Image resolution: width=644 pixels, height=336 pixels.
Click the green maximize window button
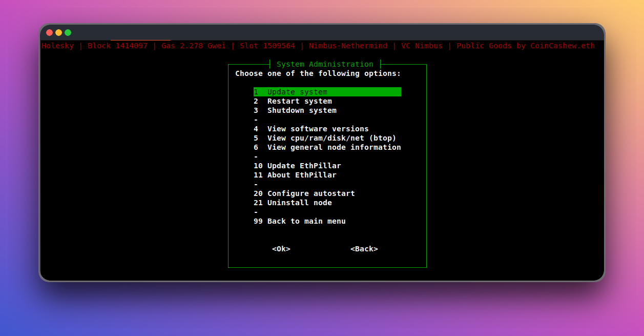(x=68, y=32)
